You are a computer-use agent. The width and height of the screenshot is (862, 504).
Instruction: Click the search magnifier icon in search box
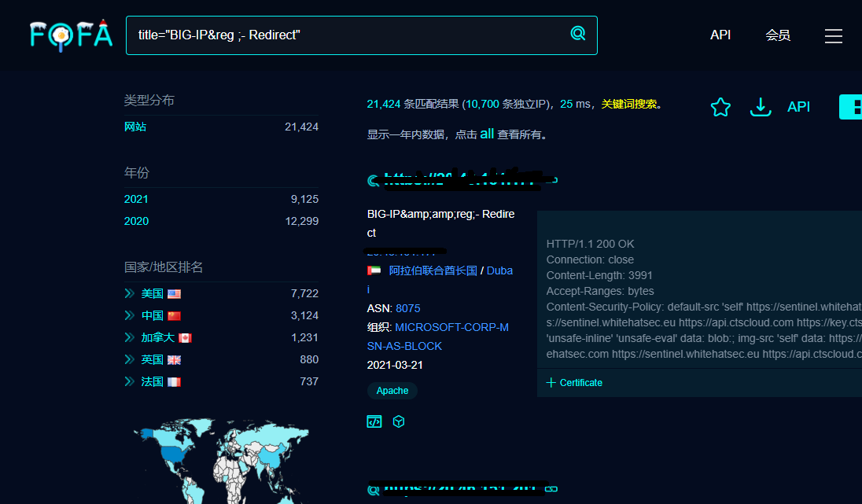point(578,34)
